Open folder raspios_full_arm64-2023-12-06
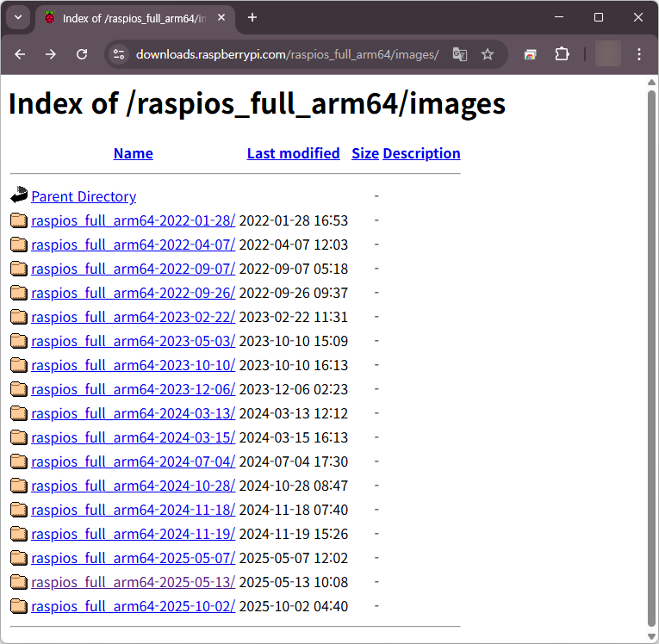Image resolution: width=659 pixels, height=644 pixels. point(134,389)
